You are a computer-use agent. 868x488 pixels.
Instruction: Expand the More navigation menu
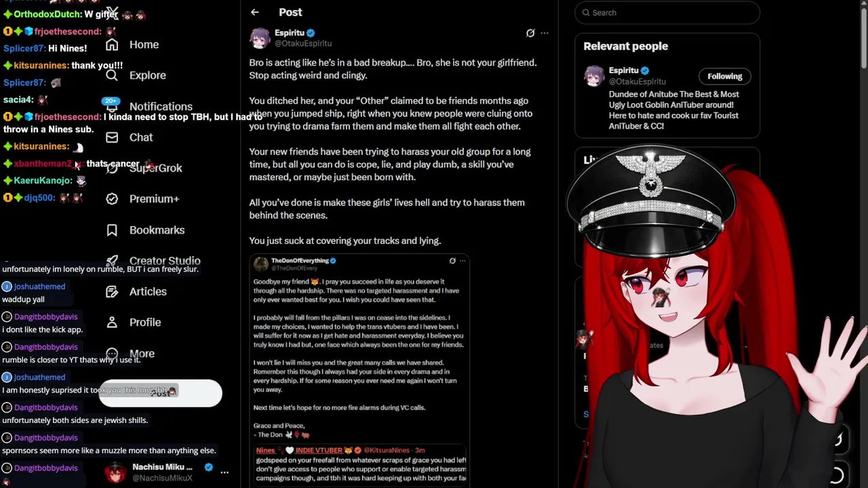[142, 353]
